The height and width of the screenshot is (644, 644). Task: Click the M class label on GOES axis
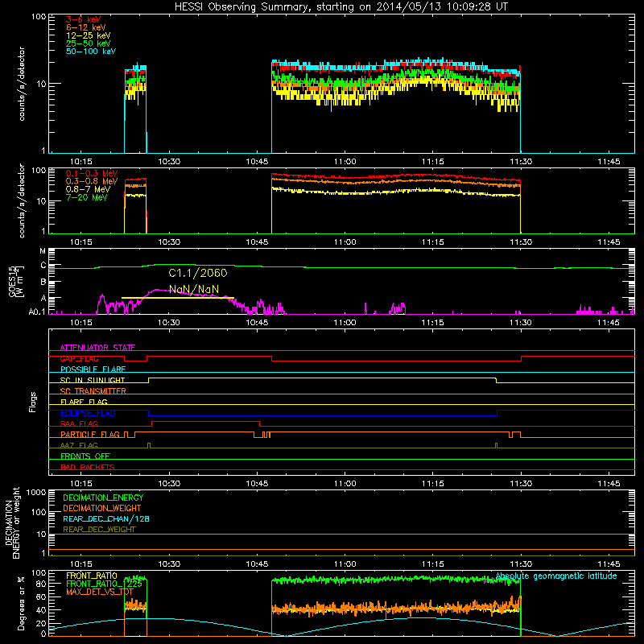point(43,251)
